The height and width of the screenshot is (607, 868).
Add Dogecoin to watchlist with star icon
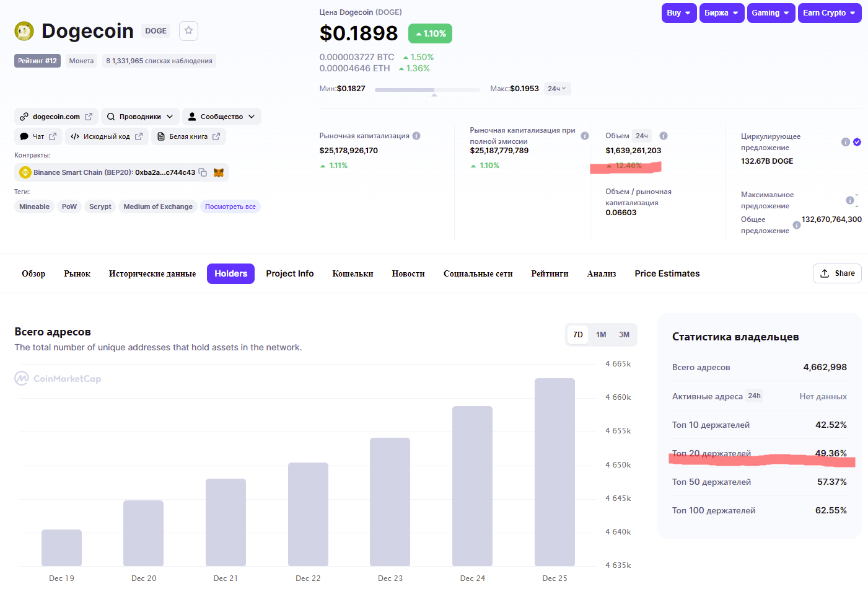[188, 31]
